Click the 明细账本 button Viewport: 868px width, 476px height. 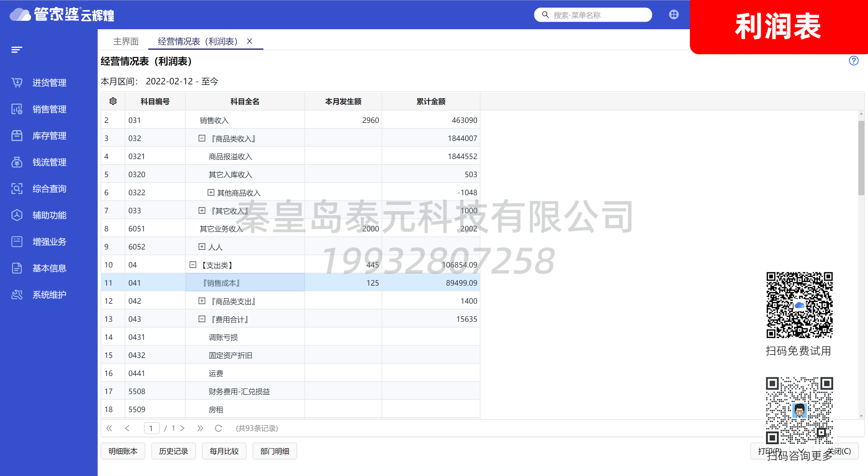pyautogui.click(x=123, y=451)
